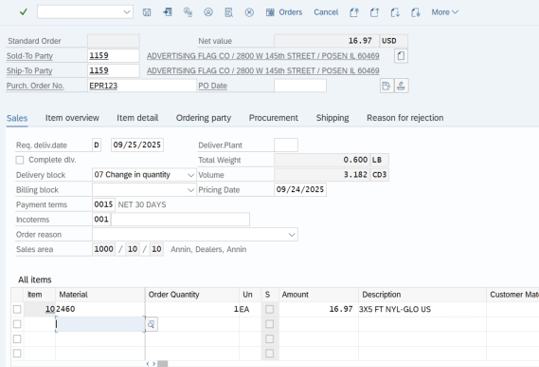Select row checkbox for item 10
Screen dimensions: 539x367
pyautogui.click(x=17, y=309)
